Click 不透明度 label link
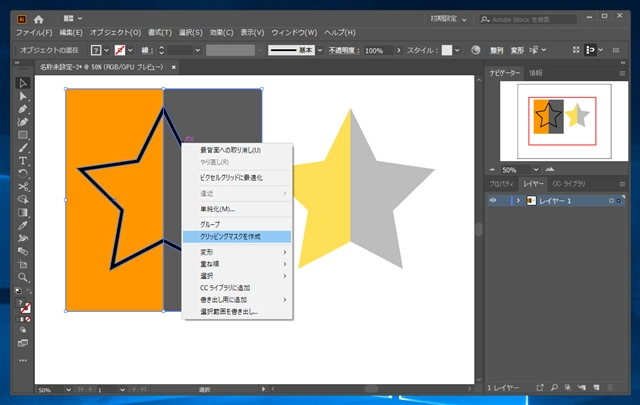640x405 pixels. 344,50
